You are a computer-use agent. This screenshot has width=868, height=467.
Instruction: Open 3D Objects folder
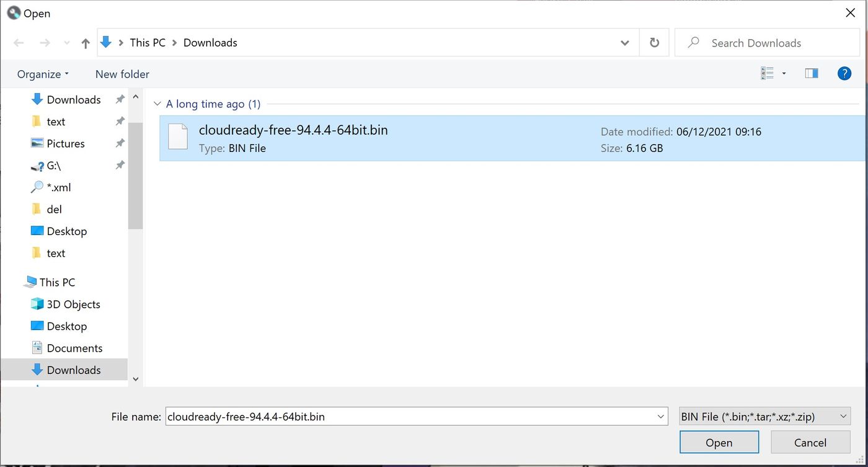pyautogui.click(x=73, y=305)
